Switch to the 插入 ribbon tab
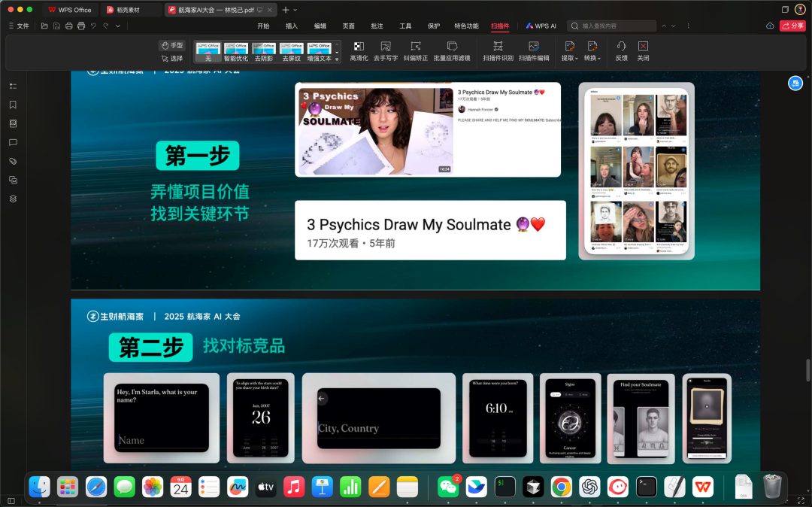 coord(292,26)
